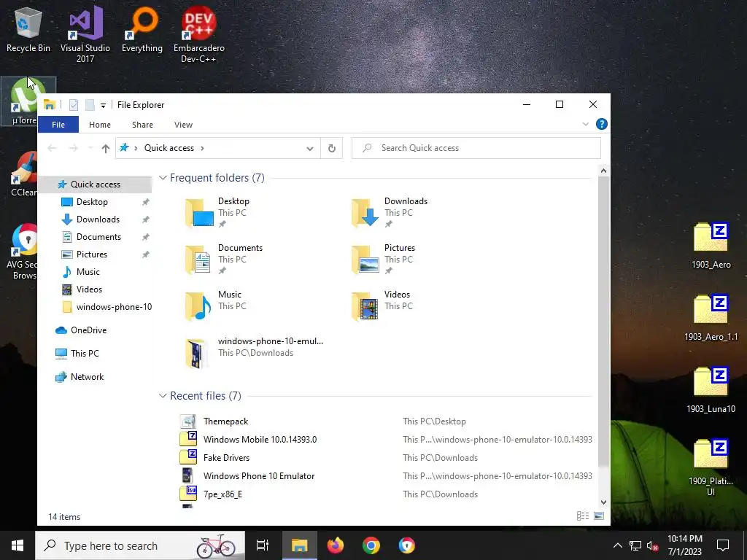Expand the ribbon with the chevron
The height and width of the screenshot is (560, 747).
click(586, 124)
